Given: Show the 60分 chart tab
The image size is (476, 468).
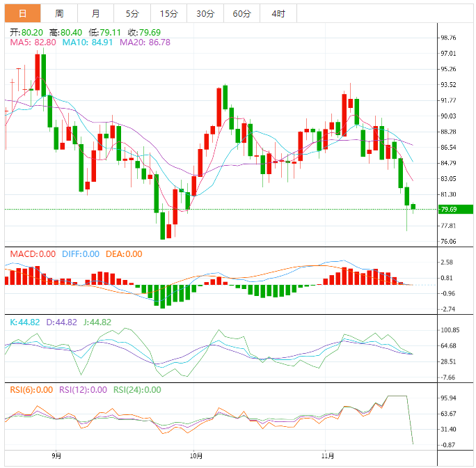Looking at the screenshot, I should [241, 13].
